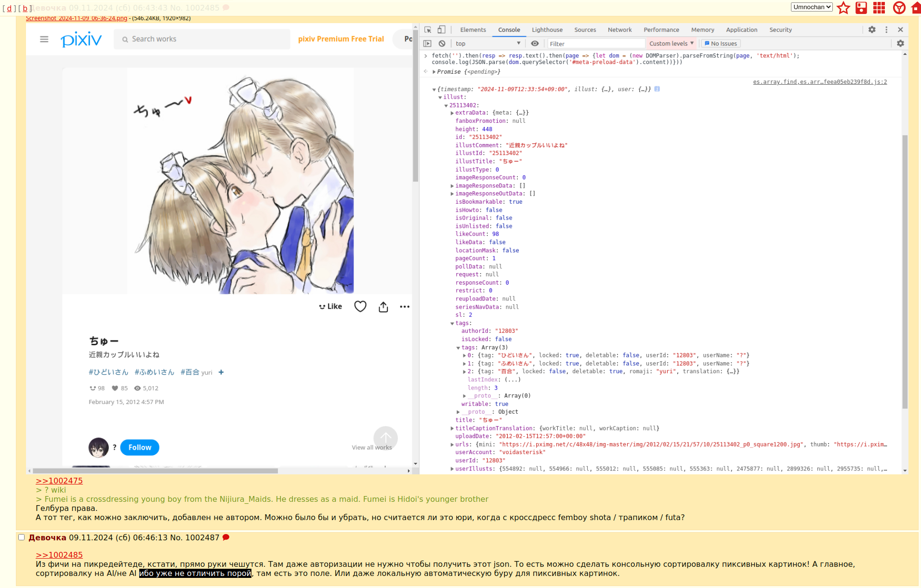Click the red reply bubble on post No. 1002487

pos(226,537)
